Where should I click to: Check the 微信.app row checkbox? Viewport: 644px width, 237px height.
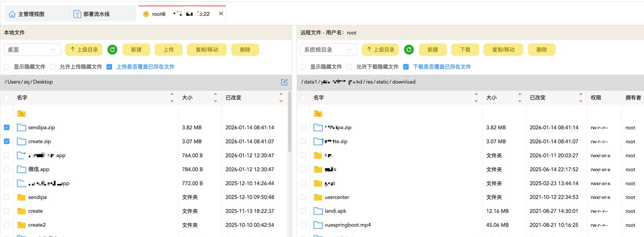(x=7, y=169)
